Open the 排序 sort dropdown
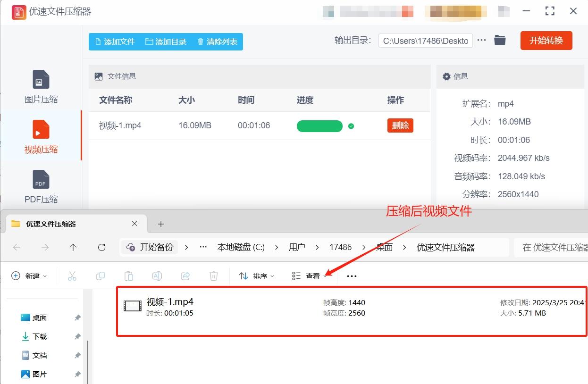588x384 pixels. (x=257, y=276)
